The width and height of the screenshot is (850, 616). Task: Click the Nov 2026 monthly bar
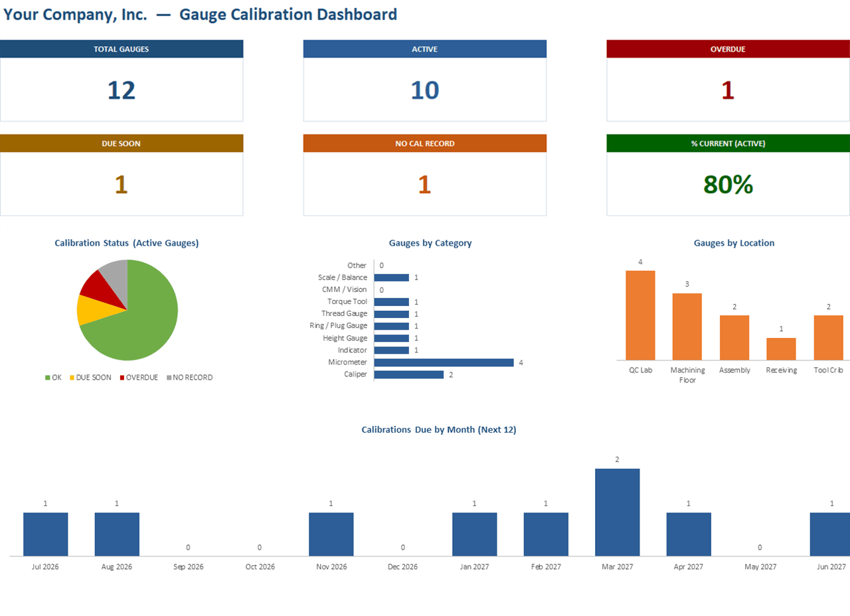tap(331, 534)
